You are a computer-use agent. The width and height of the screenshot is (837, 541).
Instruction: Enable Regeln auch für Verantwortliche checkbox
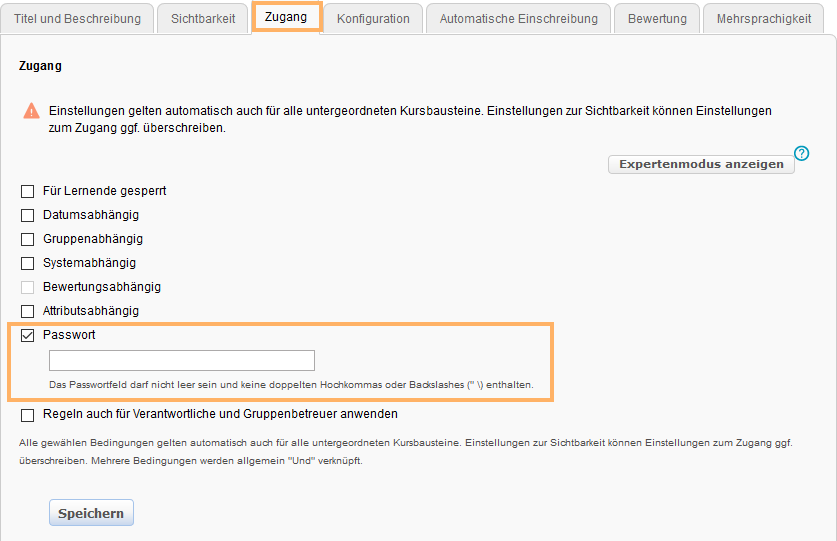(x=28, y=414)
